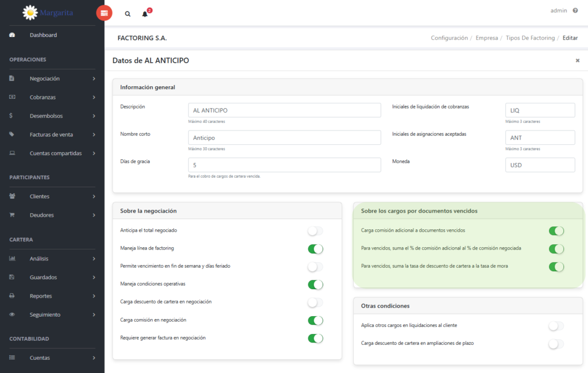Toggle Carga comisión adicional a documentos vencidos
The image size is (588, 373).
click(x=556, y=231)
